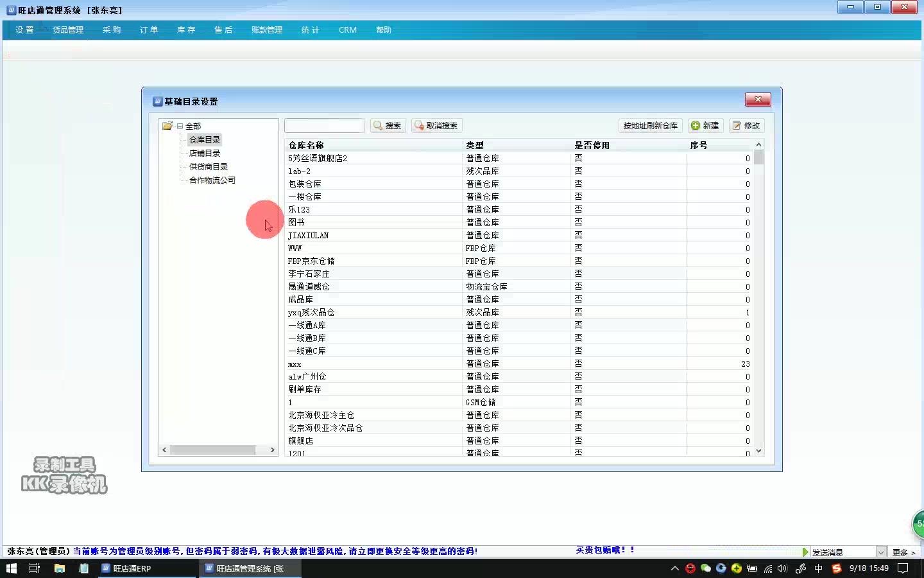Click the 修改 button
This screenshot has width=924, height=578.
[746, 126]
